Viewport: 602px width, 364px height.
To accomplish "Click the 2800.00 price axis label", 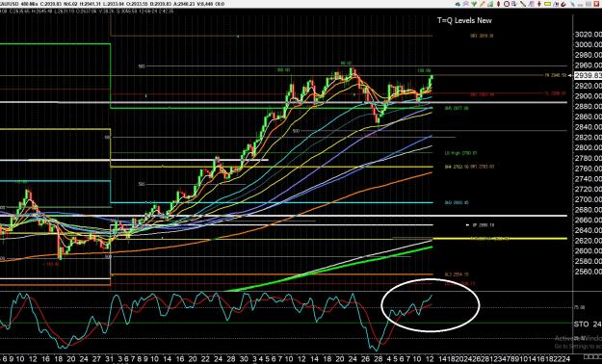I will pyautogui.click(x=589, y=147).
